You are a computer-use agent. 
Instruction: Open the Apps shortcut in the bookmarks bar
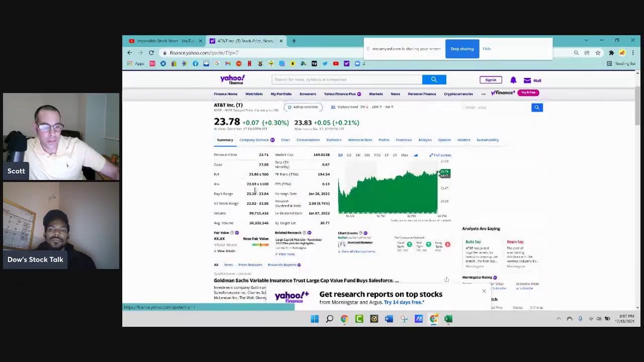pos(135,63)
